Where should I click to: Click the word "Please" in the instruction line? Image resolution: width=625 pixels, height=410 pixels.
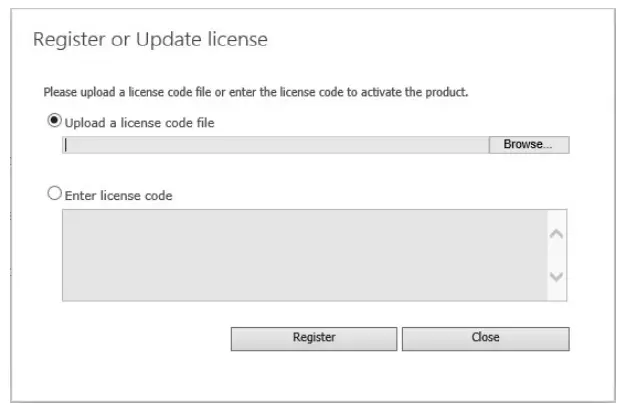[x=58, y=92]
